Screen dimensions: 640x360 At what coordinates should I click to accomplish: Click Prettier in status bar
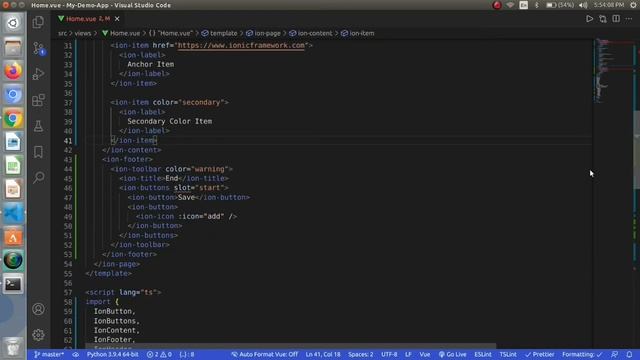[540, 354]
